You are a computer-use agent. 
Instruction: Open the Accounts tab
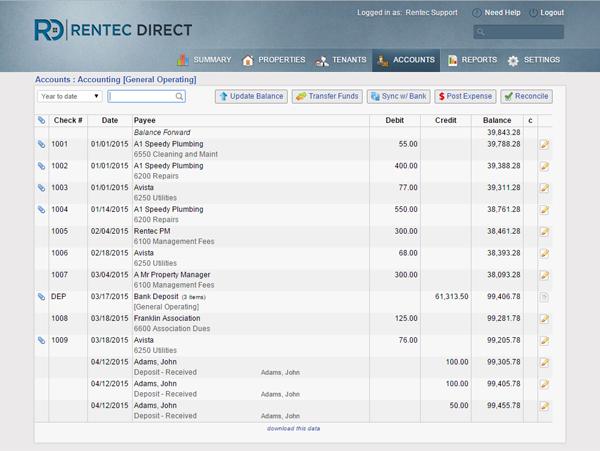pyautogui.click(x=406, y=60)
